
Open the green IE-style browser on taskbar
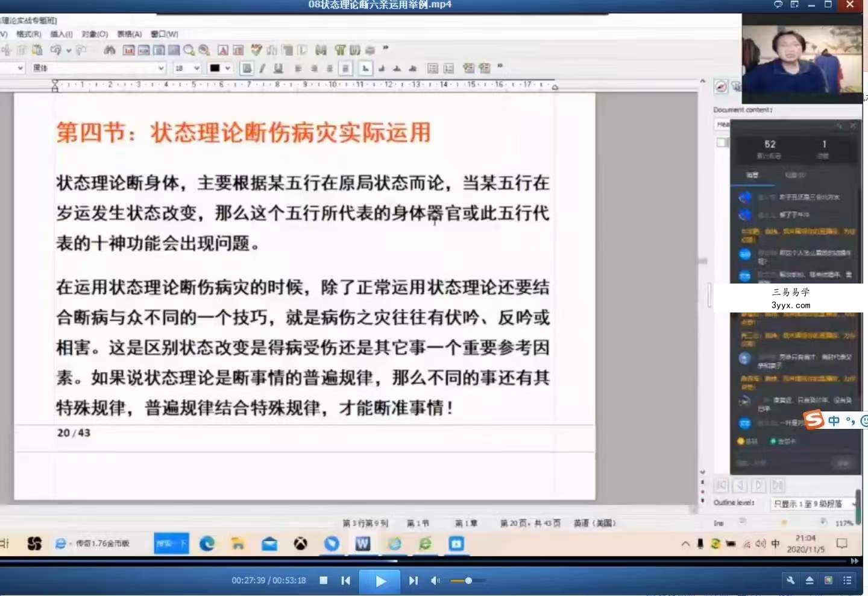[x=426, y=544]
